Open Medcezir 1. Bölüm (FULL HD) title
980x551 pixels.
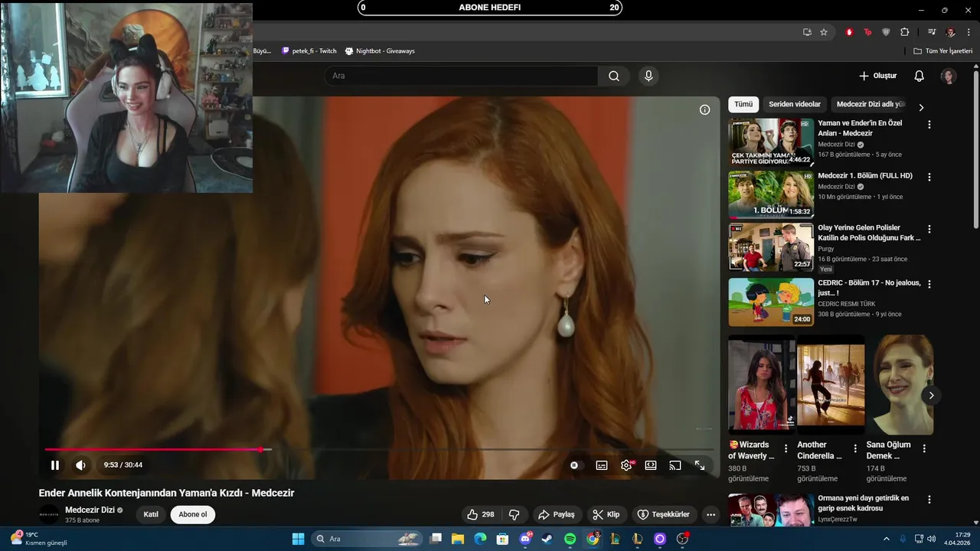click(x=865, y=175)
